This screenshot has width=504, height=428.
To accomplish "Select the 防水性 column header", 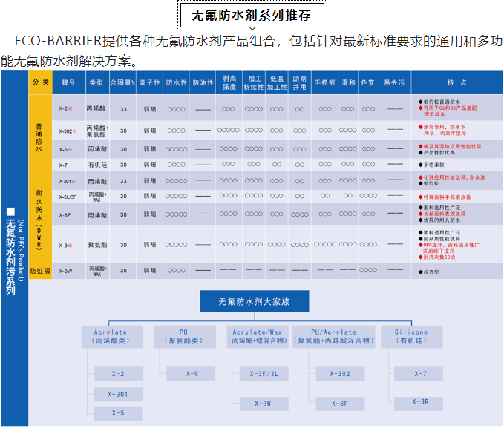I will (x=176, y=82).
